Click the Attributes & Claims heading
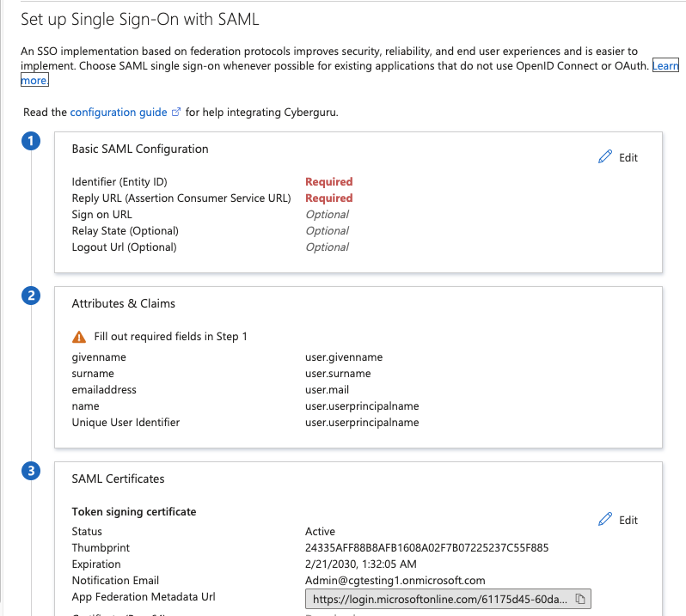 (124, 303)
